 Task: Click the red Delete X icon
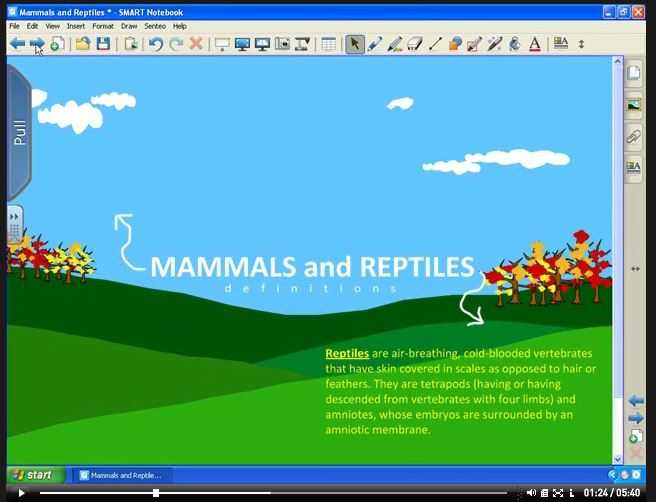click(x=196, y=44)
